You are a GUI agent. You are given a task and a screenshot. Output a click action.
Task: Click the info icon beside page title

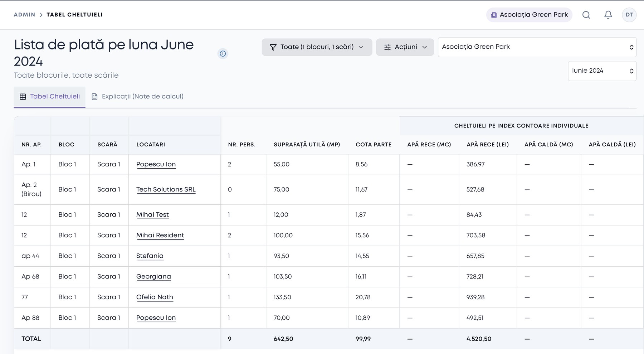pos(223,53)
